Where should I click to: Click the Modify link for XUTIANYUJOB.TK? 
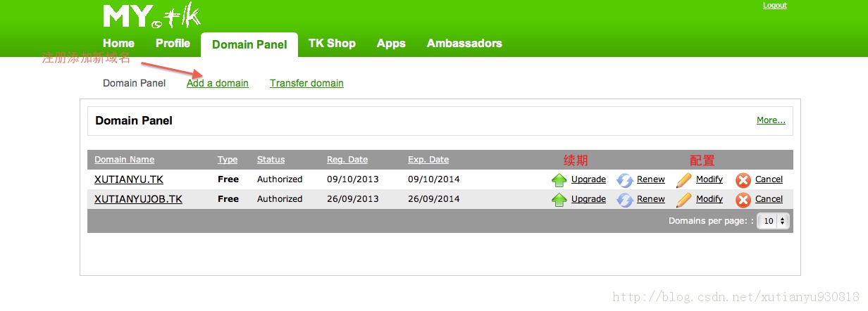point(709,199)
